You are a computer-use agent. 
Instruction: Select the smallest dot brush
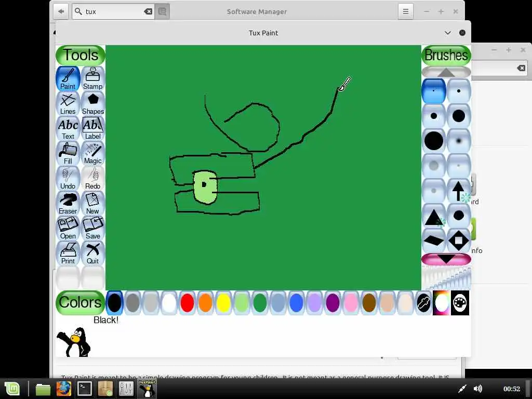click(434, 91)
